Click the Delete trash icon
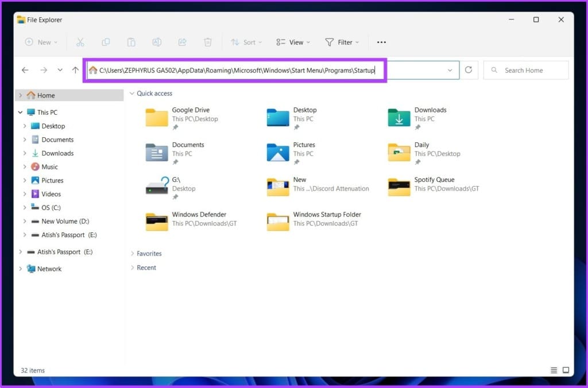Screen dimensions: 588x388 [x=208, y=42]
